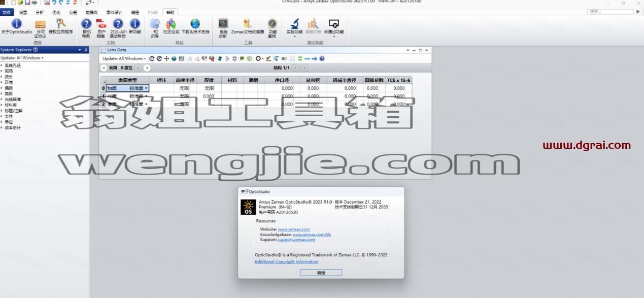
Task: Open the 社区论坛 community forum
Action: tap(171, 27)
